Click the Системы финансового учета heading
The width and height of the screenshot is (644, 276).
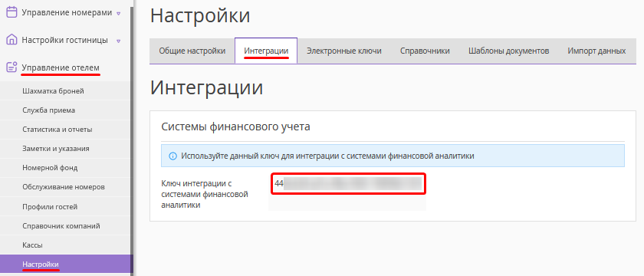pyautogui.click(x=236, y=127)
